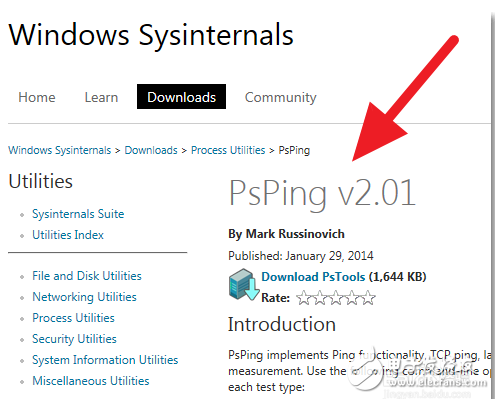Open File and Disk Utilities link
Image resolution: width=495 pixels, height=399 pixels.
87,276
